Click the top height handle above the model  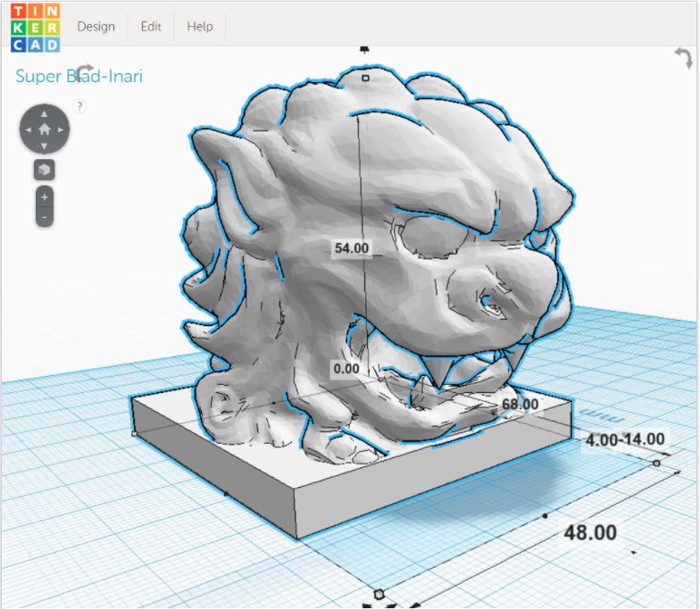(x=365, y=79)
